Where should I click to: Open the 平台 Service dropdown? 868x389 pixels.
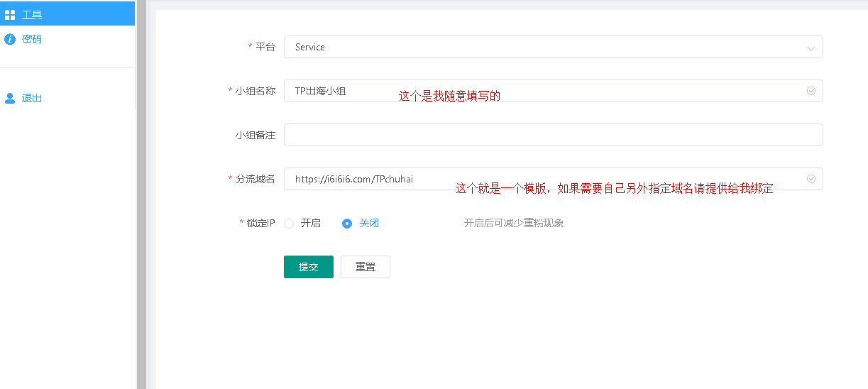point(553,47)
